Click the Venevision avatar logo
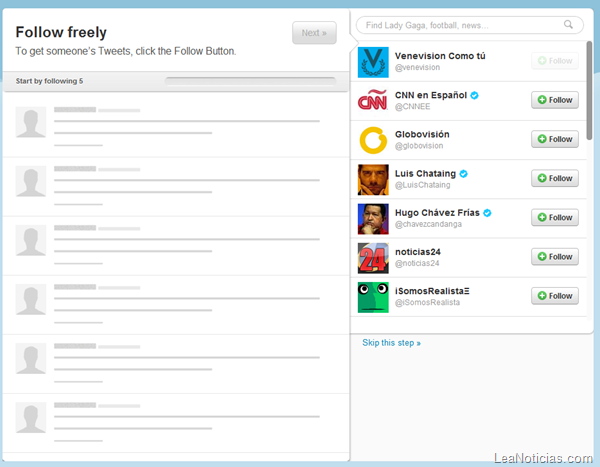Image resolution: width=600 pixels, height=467 pixels. click(x=373, y=62)
